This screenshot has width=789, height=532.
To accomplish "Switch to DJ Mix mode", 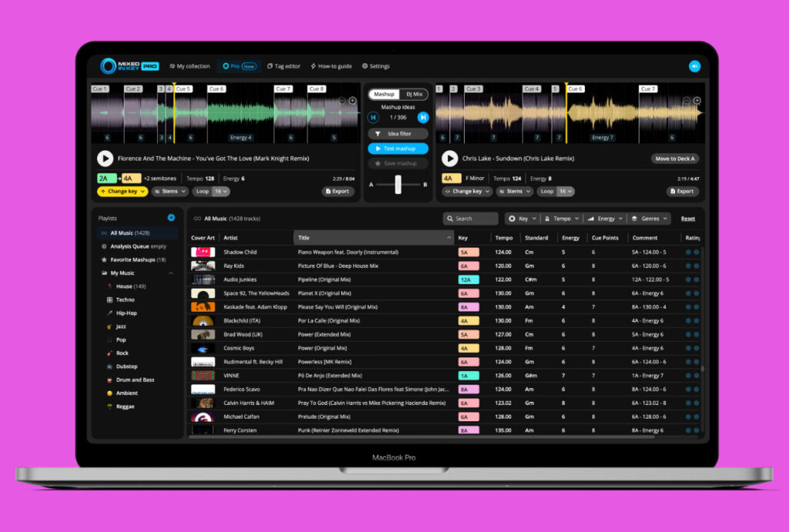I will 414,94.
